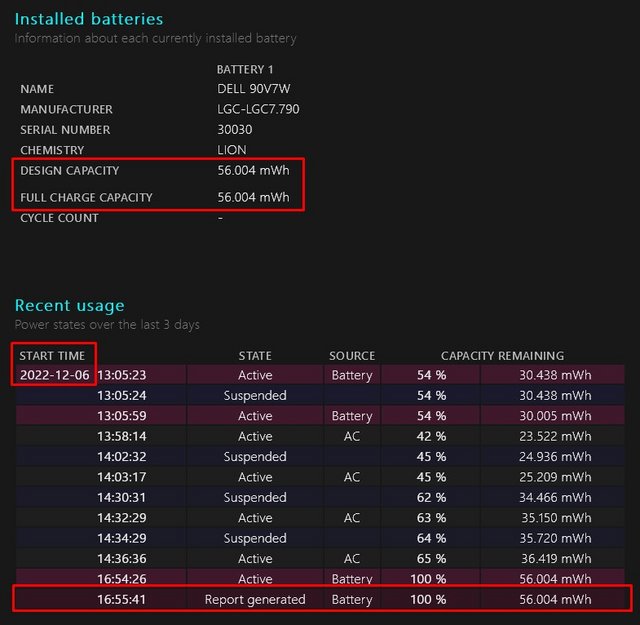
Task: Select the time '16:55:41'
Action: coord(122,599)
